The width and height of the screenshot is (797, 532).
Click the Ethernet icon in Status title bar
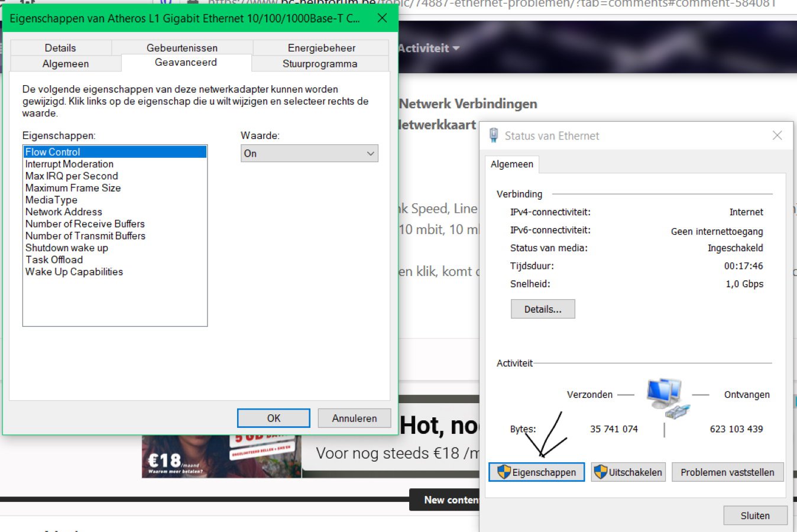pos(494,135)
